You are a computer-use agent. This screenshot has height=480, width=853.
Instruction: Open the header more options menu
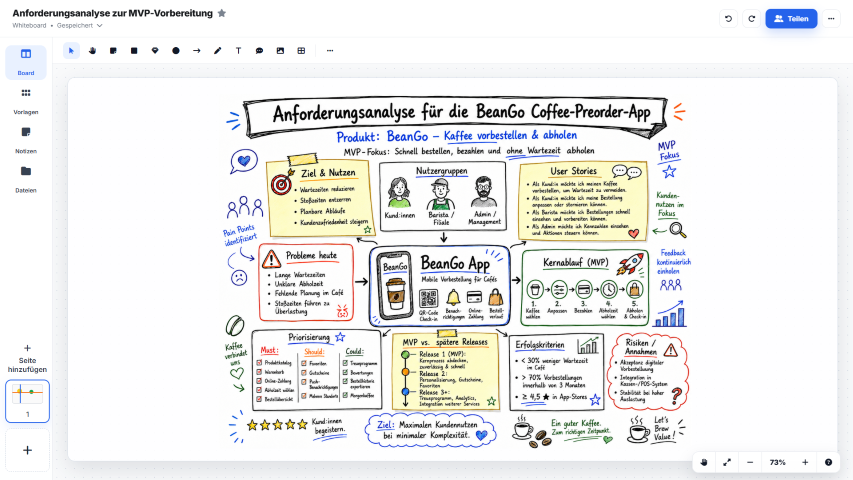tap(831, 19)
